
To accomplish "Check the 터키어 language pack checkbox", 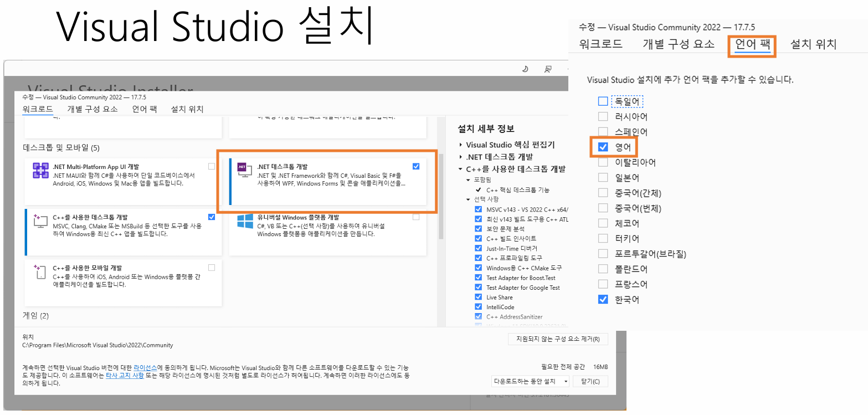I will (603, 238).
